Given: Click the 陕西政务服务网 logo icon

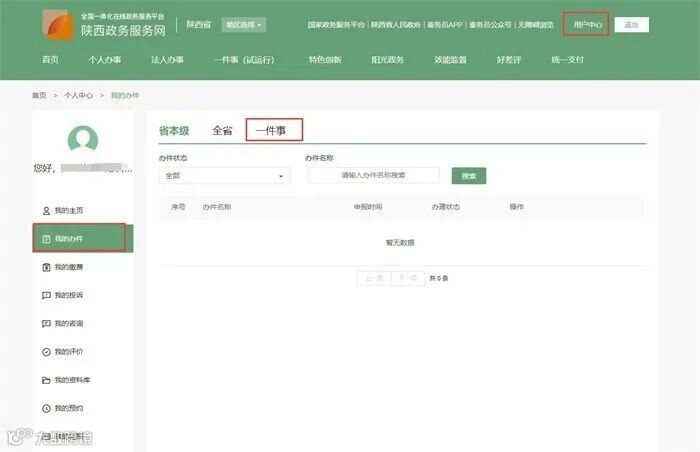Looking at the screenshot, I should coord(58,25).
